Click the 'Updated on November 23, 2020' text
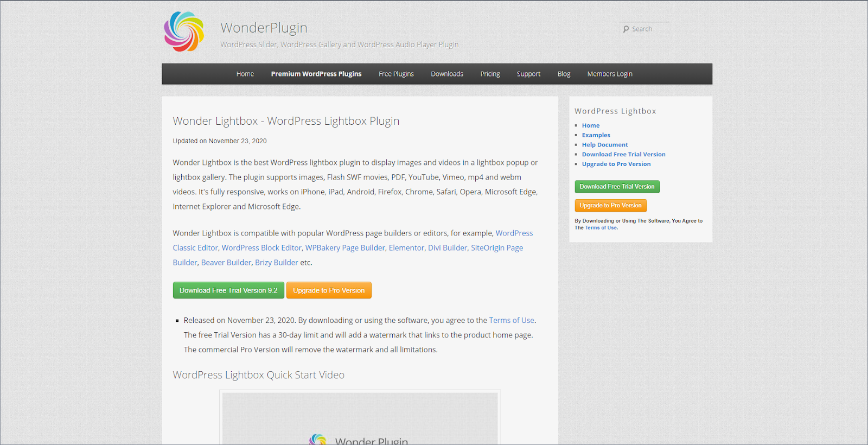 coord(220,141)
